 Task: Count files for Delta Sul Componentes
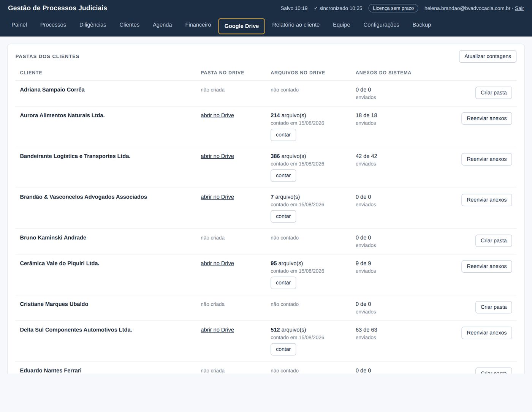(283, 349)
